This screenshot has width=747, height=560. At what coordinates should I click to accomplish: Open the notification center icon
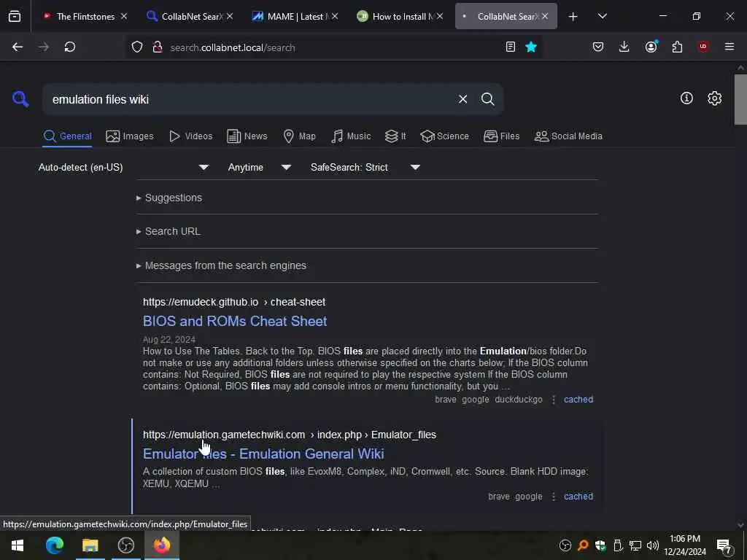[x=724, y=546]
